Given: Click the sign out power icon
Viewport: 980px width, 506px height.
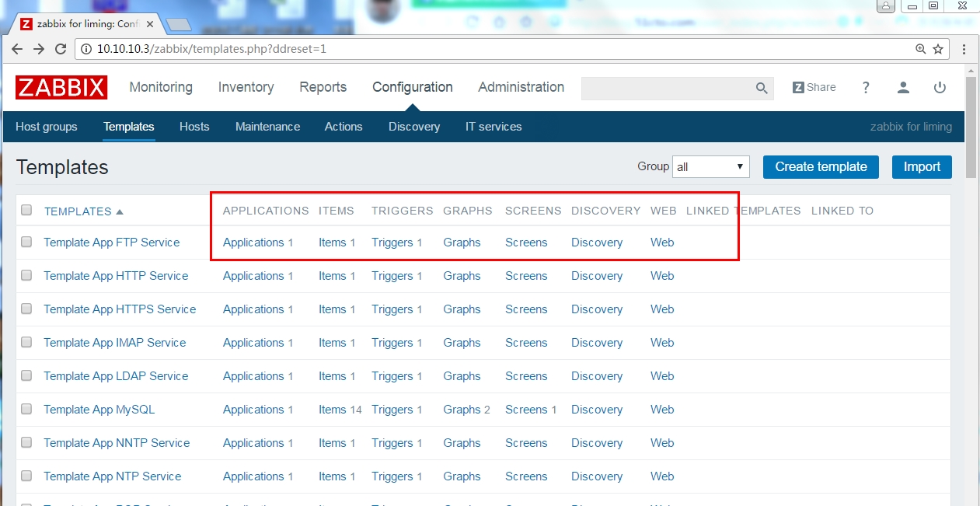Looking at the screenshot, I should click(940, 88).
